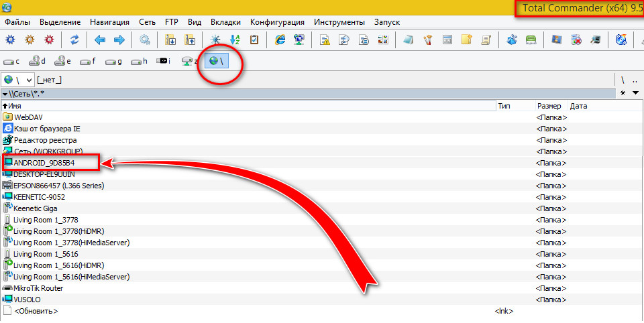Click the network computers toolbar icon
This screenshot has width=644, height=323.
point(299,40)
